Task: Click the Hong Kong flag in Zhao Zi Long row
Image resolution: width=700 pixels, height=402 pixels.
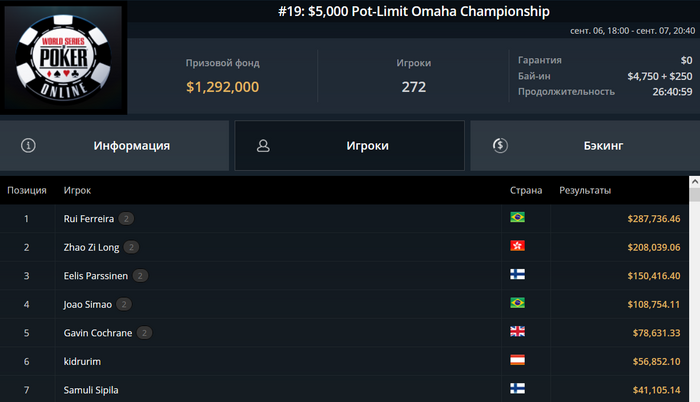Action: (x=517, y=246)
